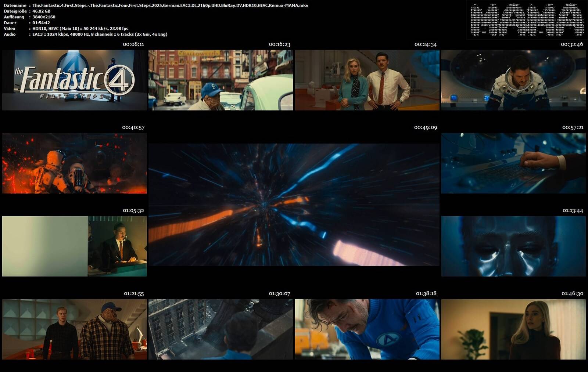
Task: Open the silver metallic face thumbnail
Action: [x=513, y=246]
